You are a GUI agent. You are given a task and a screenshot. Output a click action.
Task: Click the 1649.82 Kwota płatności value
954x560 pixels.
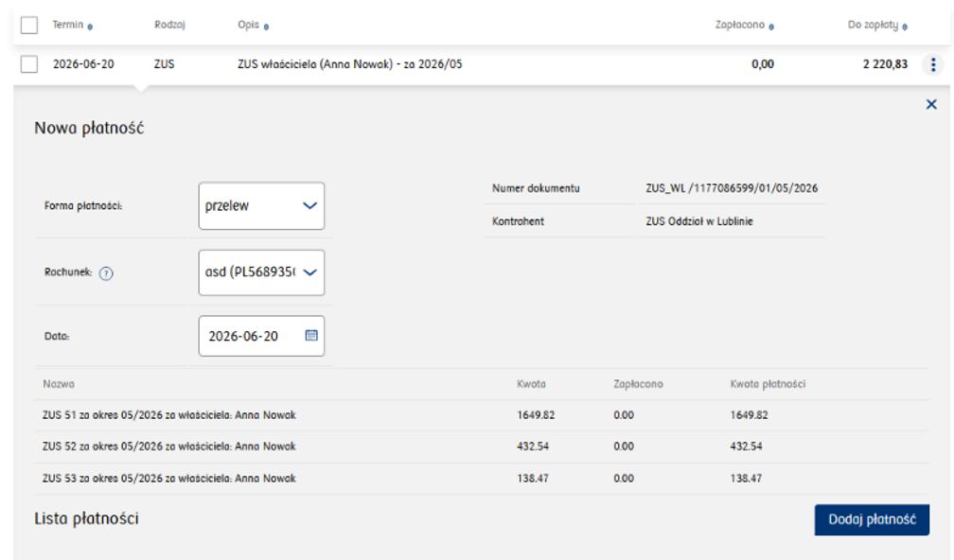tap(749, 415)
